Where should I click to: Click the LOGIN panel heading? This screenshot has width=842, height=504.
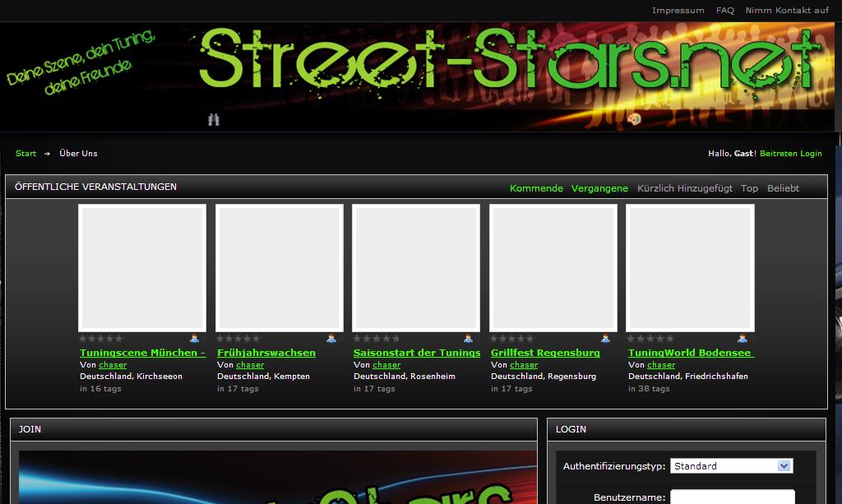pos(571,429)
